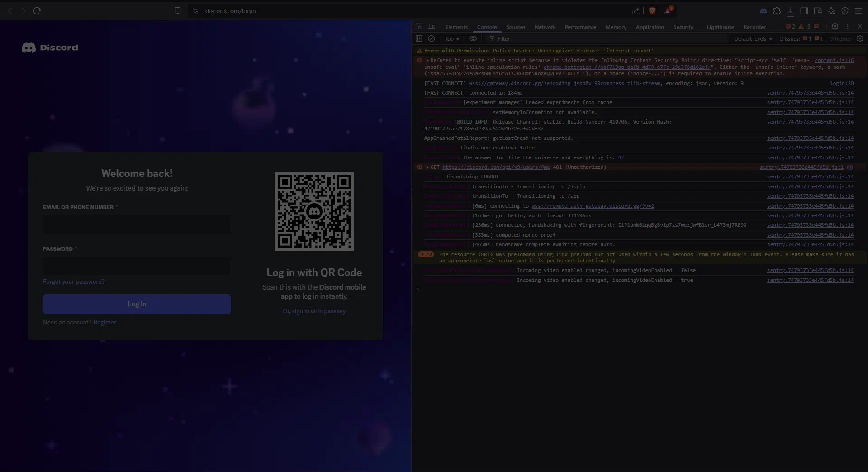Click the share page icon in address bar
868x472 pixels.
pyautogui.click(x=636, y=11)
